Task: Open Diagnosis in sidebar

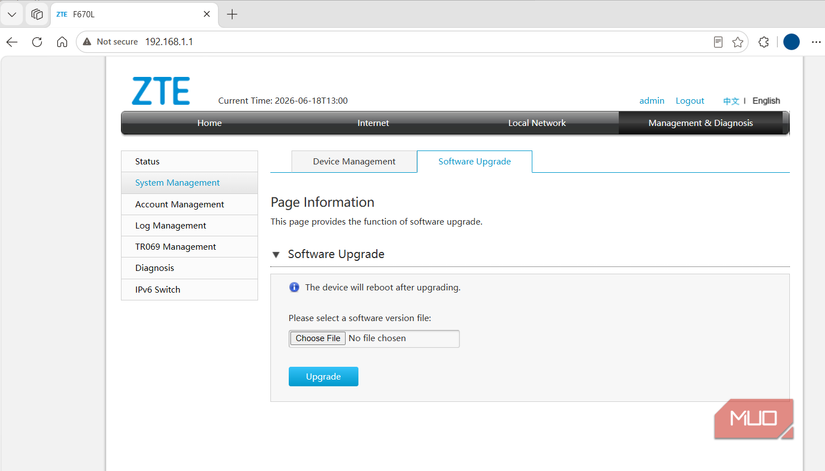Action: point(189,268)
